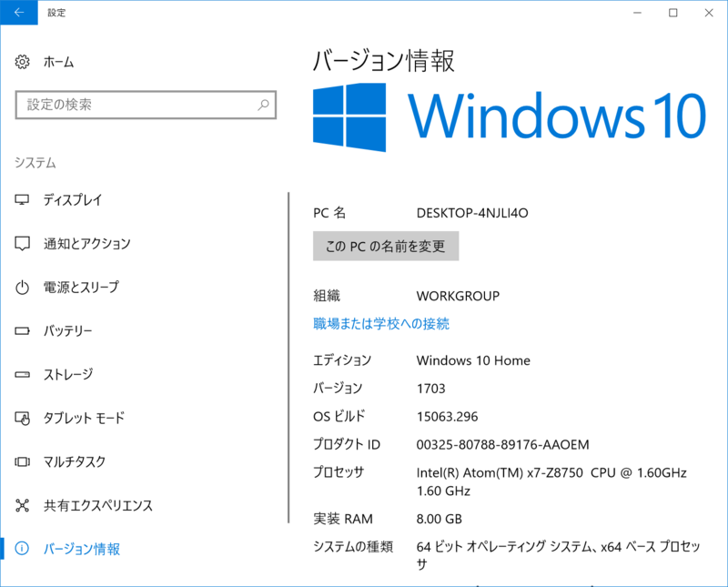Open マルチタスク settings
728x587 pixels.
point(75,461)
